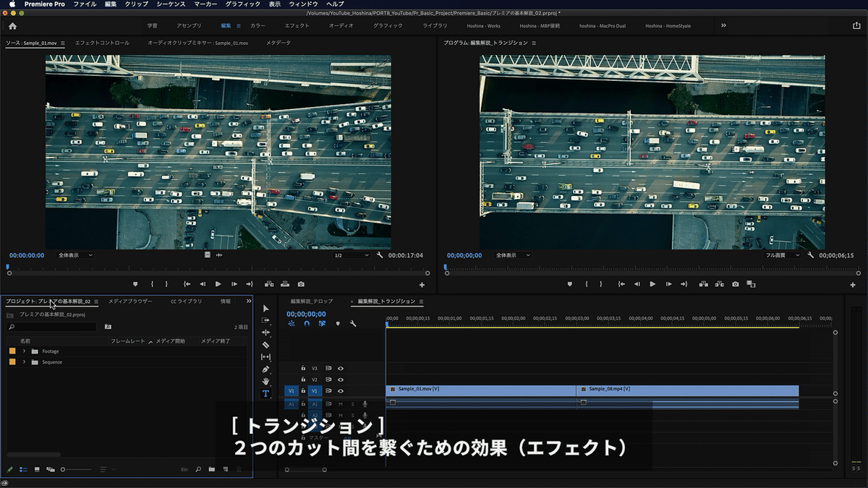Select the Track Select Forward tool

coord(265,320)
